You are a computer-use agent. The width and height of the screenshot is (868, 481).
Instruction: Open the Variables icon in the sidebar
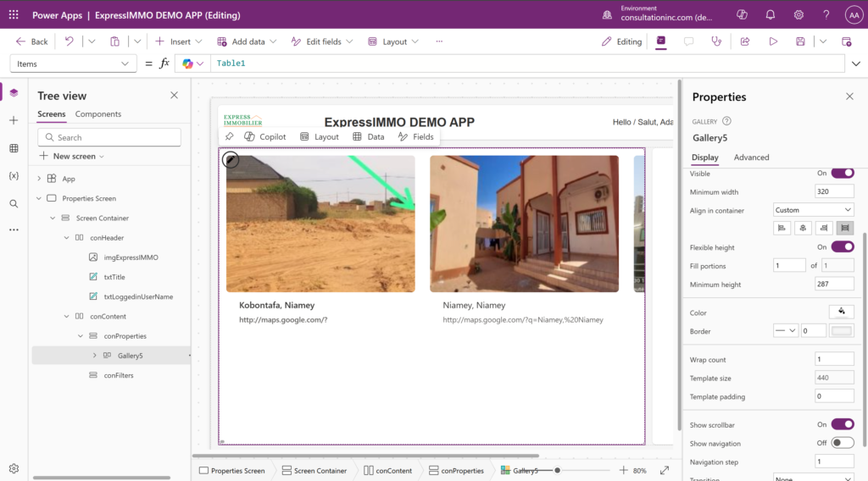click(14, 176)
